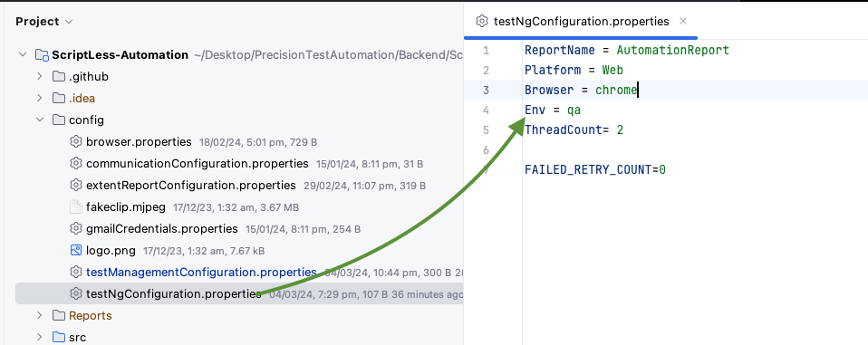The width and height of the screenshot is (868, 345).
Task: Click the gear icon beside browser.properties
Action: (76, 142)
